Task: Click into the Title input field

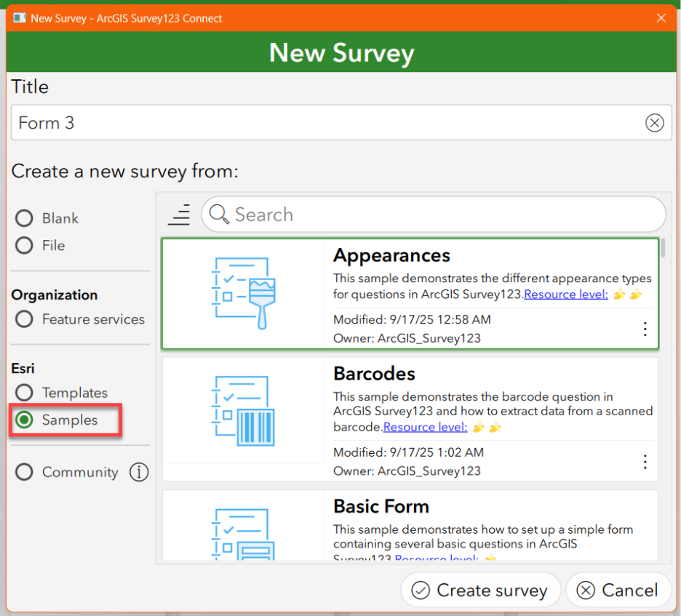Action: pyautogui.click(x=341, y=123)
